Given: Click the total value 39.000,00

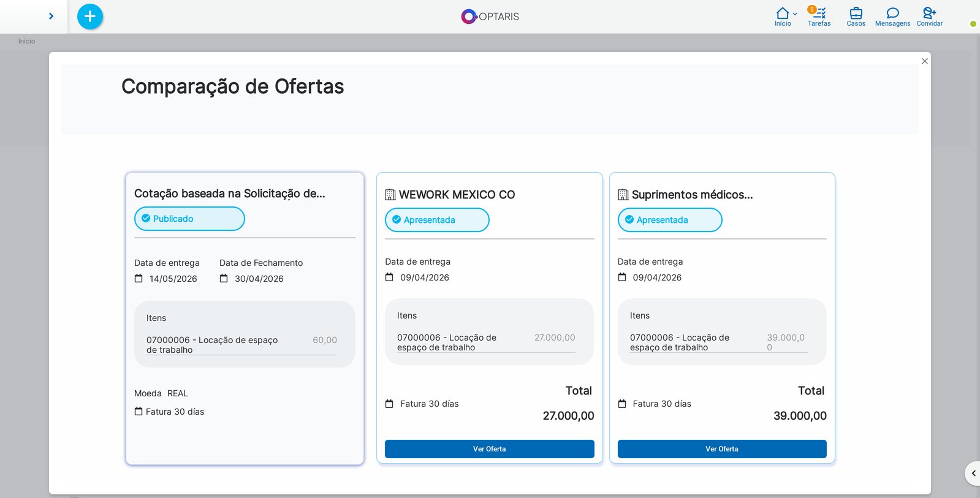Looking at the screenshot, I should pos(800,416).
